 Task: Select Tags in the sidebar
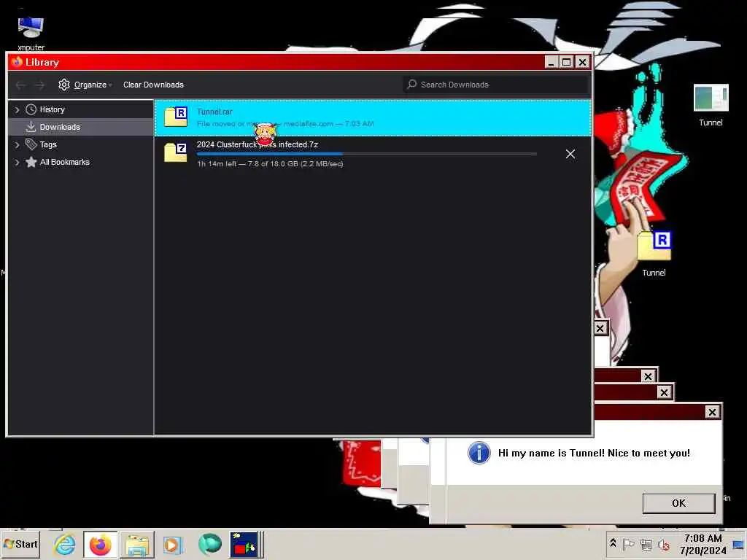(x=47, y=144)
